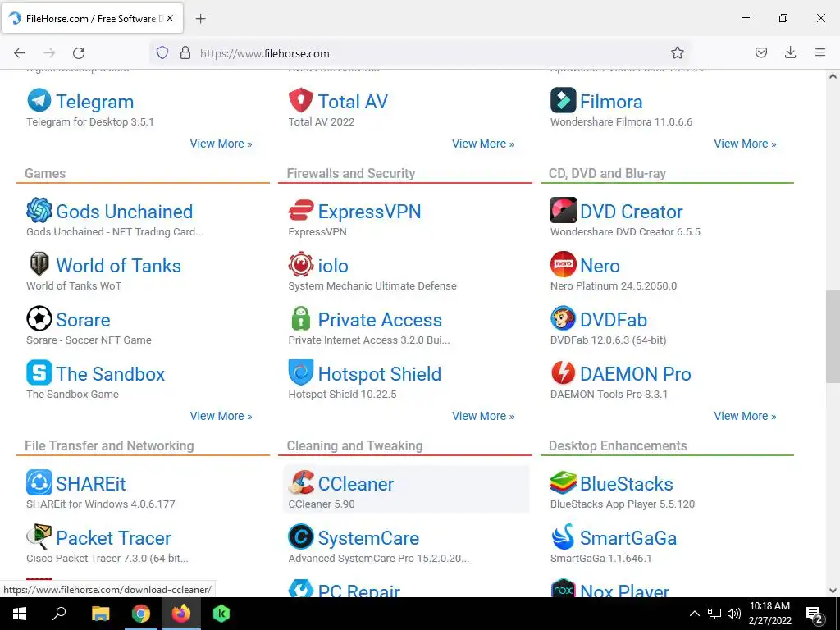
Task: Click the Hotspot Shield icon
Action: 300,372
